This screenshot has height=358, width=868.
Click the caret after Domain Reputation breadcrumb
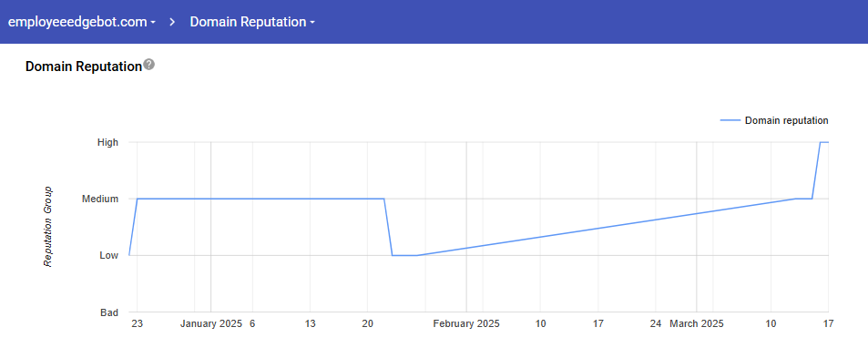[x=312, y=23]
